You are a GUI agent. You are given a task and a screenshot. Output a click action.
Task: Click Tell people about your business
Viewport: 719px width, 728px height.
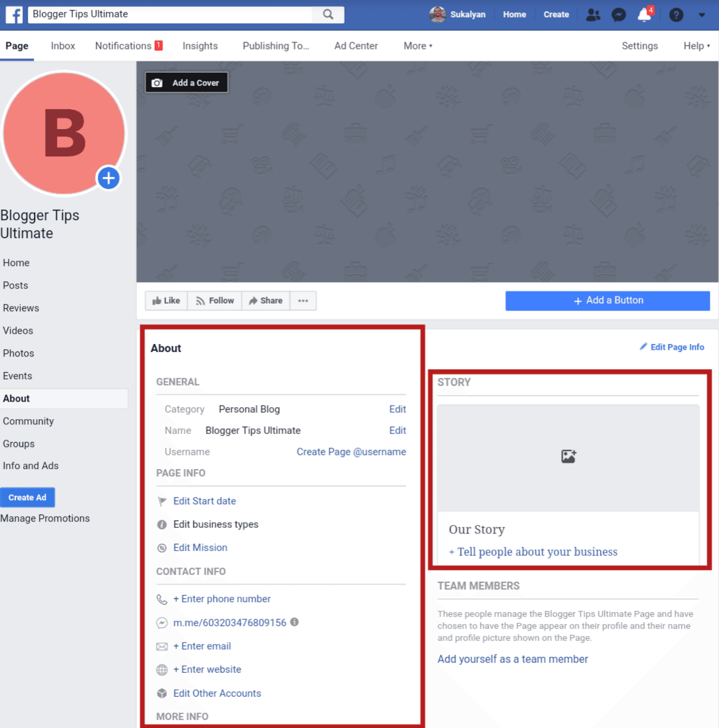tap(533, 552)
